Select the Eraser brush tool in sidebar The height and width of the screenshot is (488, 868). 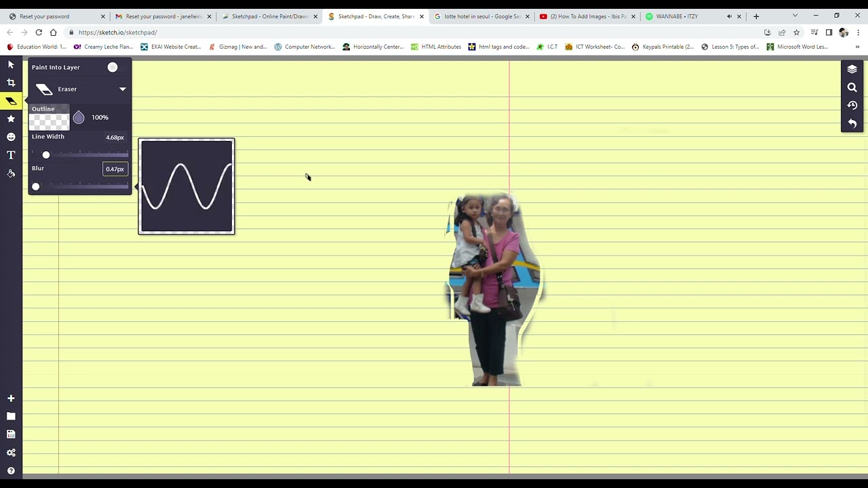[11, 101]
